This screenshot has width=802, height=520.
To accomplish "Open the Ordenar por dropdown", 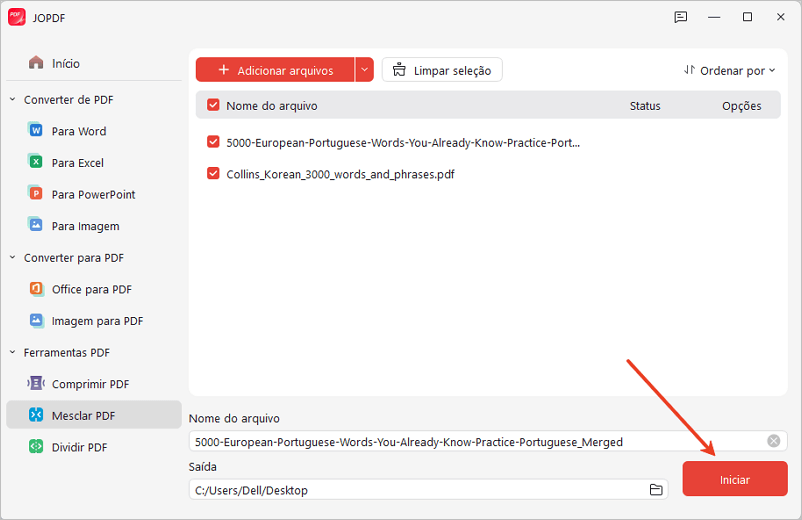I will pos(730,71).
